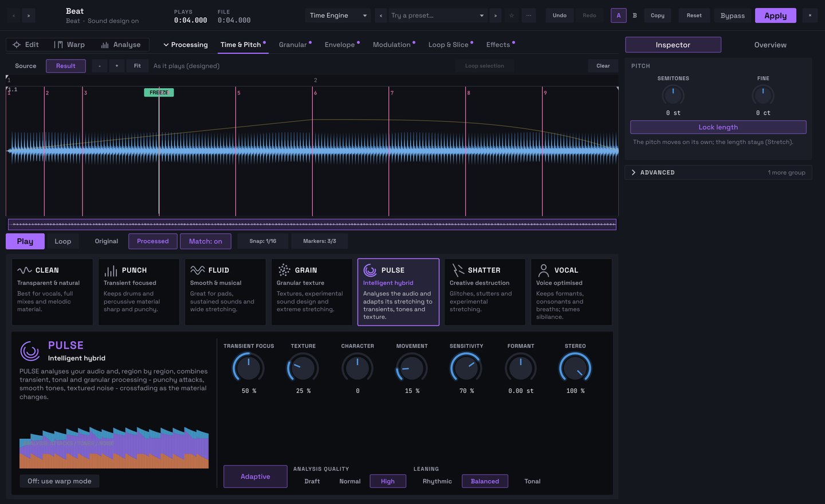Image resolution: width=825 pixels, height=504 pixels.
Task: Toggle the Match: on button
Action: coord(206,241)
